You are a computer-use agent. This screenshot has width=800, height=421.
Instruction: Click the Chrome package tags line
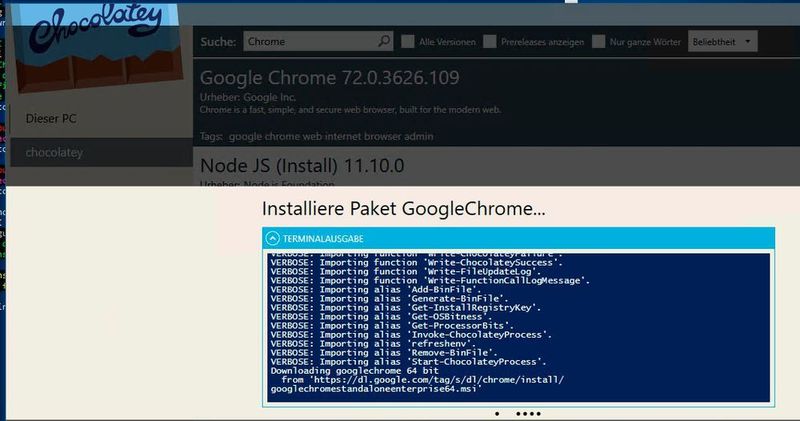[316, 136]
